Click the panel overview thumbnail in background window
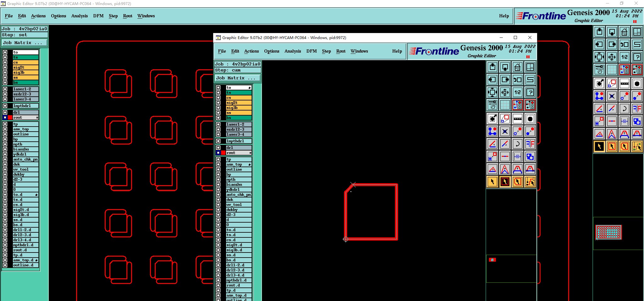 click(609, 232)
